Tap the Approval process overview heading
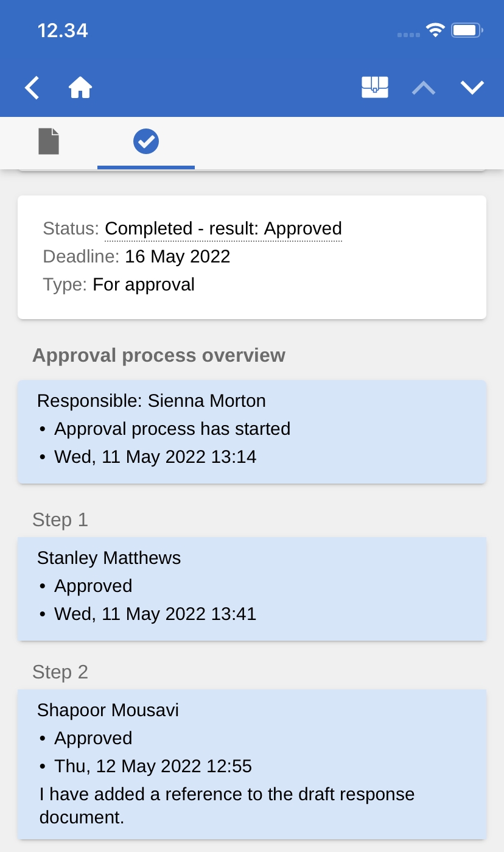The image size is (504, 852). pyautogui.click(x=159, y=356)
